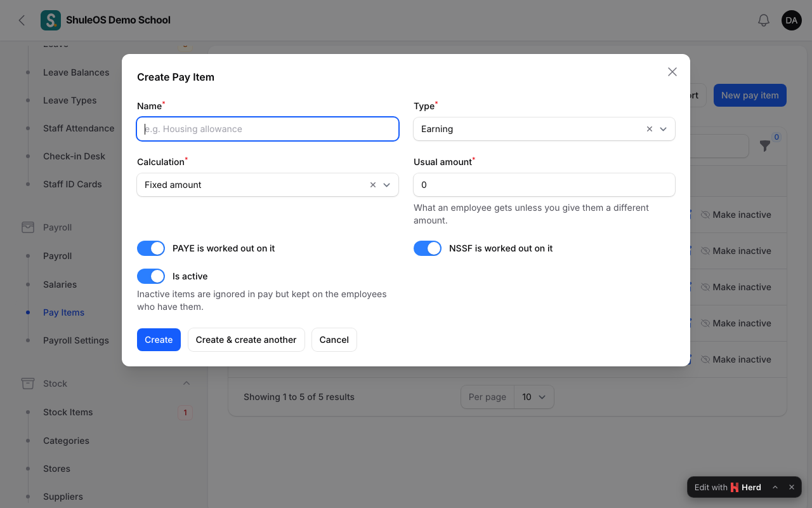Open the Per page dropdown

(x=534, y=397)
